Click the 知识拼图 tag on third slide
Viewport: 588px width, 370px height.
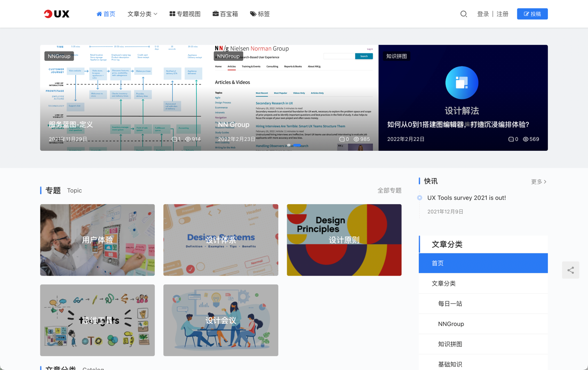point(396,56)
